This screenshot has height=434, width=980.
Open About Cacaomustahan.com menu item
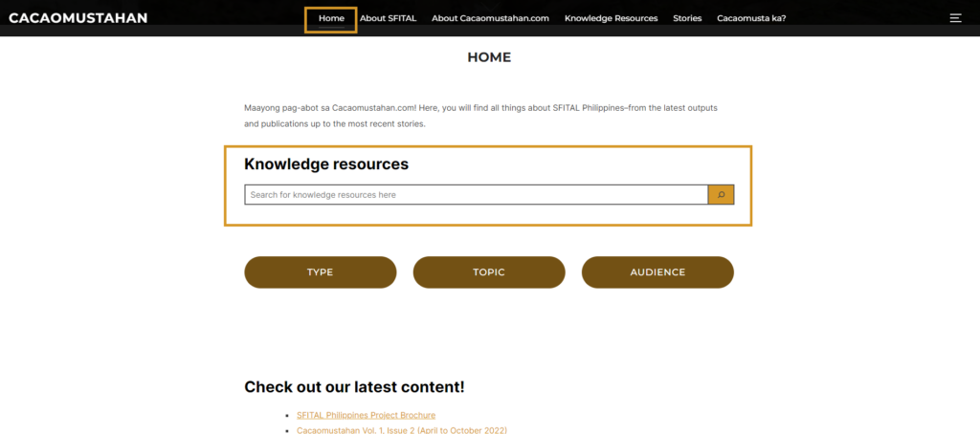[x=490, y=18]
